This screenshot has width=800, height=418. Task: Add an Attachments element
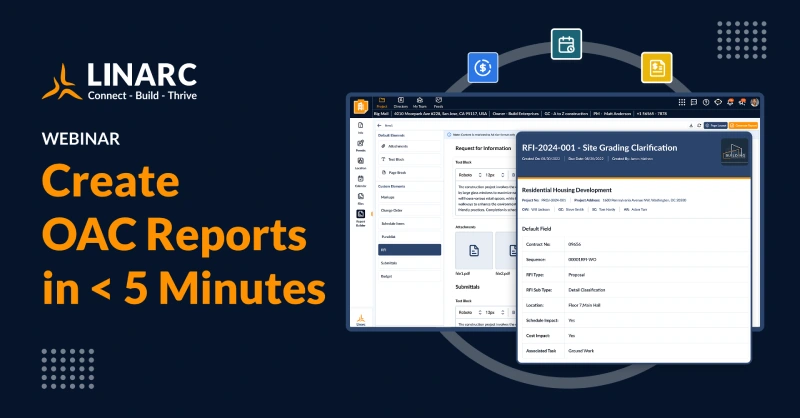tap(409, 146)
